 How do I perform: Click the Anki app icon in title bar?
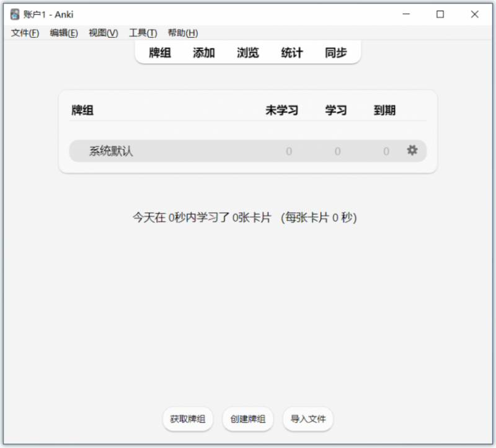point(14,14)
